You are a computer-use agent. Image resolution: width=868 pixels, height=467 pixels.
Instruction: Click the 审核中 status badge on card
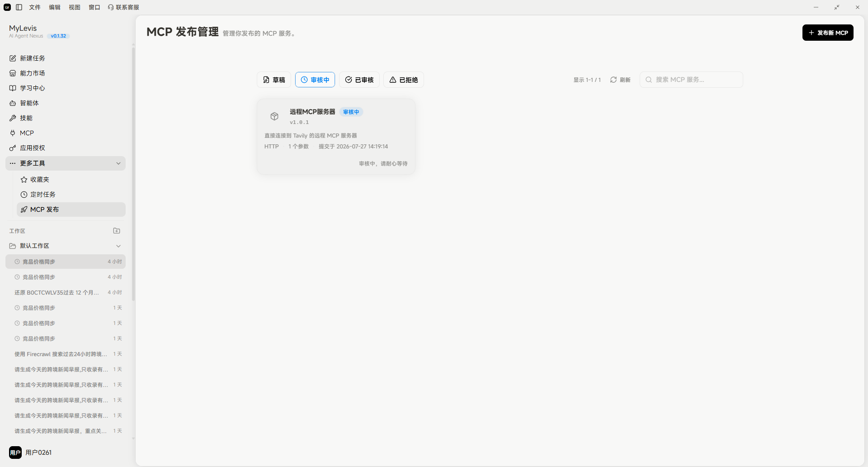click(x=351, y=112)
